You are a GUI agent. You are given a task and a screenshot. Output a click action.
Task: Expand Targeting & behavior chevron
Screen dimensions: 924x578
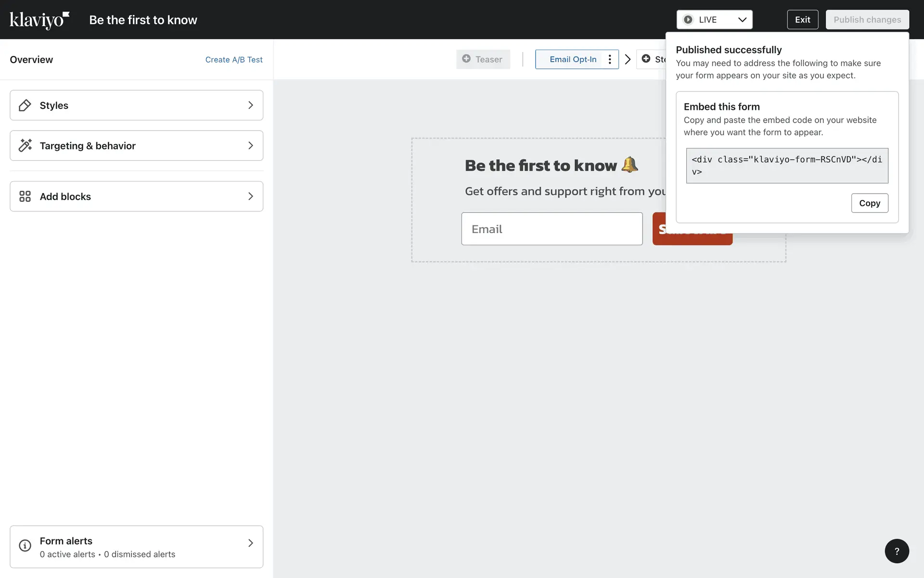coord(250,145)
